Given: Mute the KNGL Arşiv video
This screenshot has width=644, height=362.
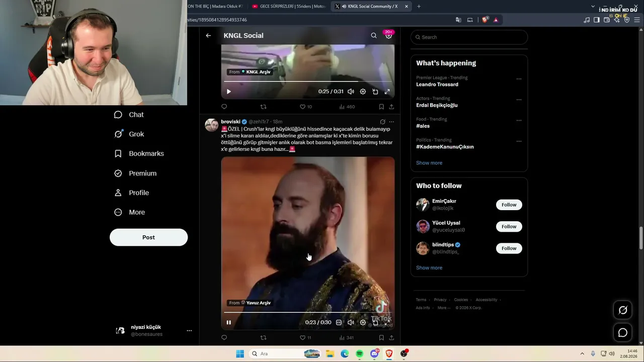Looking at the screenshot, I should 351,92.
